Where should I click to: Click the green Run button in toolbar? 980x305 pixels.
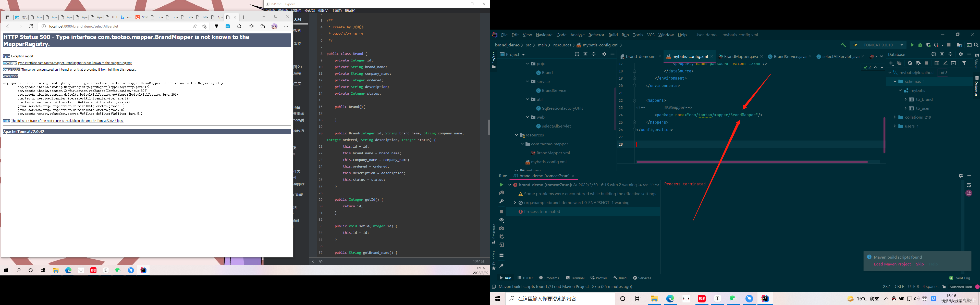tap(912, 45)
